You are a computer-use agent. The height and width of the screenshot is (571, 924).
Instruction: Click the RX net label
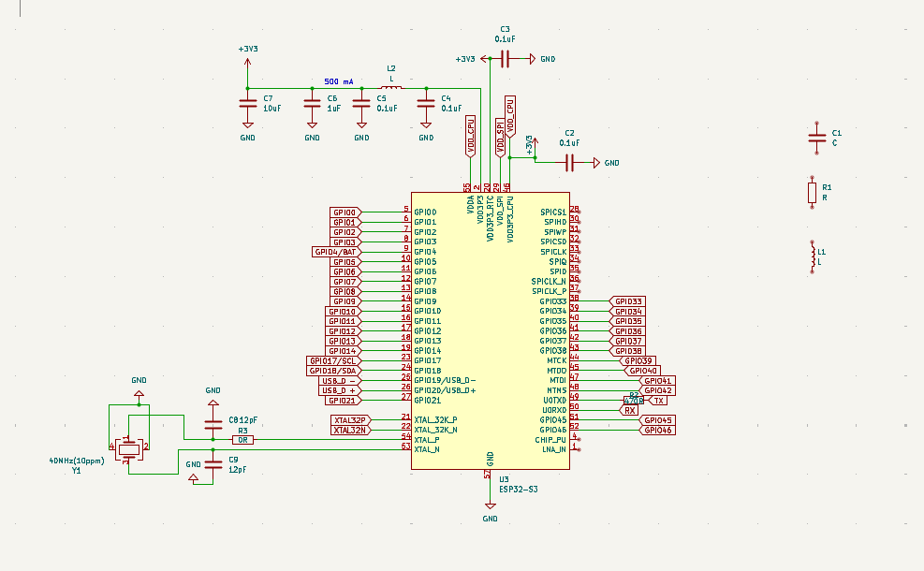pos(630,410)
